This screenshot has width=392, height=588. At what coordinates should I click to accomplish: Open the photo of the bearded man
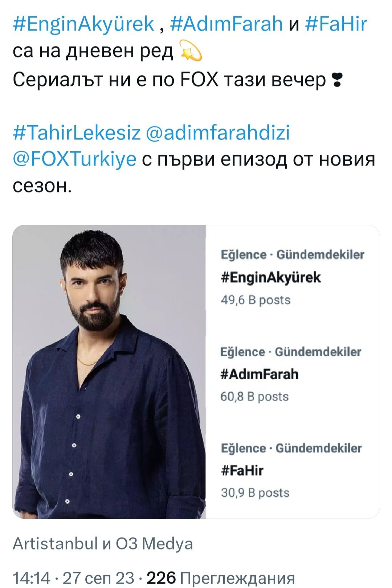coord(109,372)
